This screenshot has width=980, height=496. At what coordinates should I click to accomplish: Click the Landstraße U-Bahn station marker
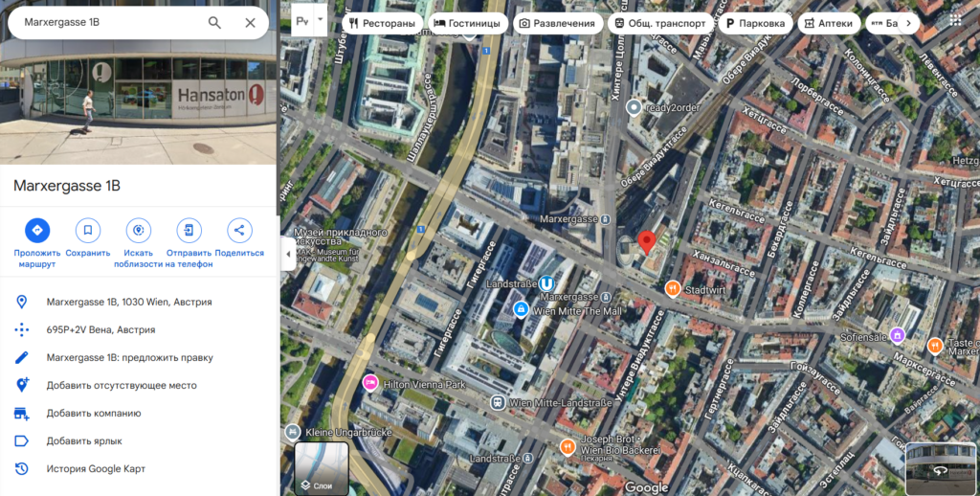[546, 283]
